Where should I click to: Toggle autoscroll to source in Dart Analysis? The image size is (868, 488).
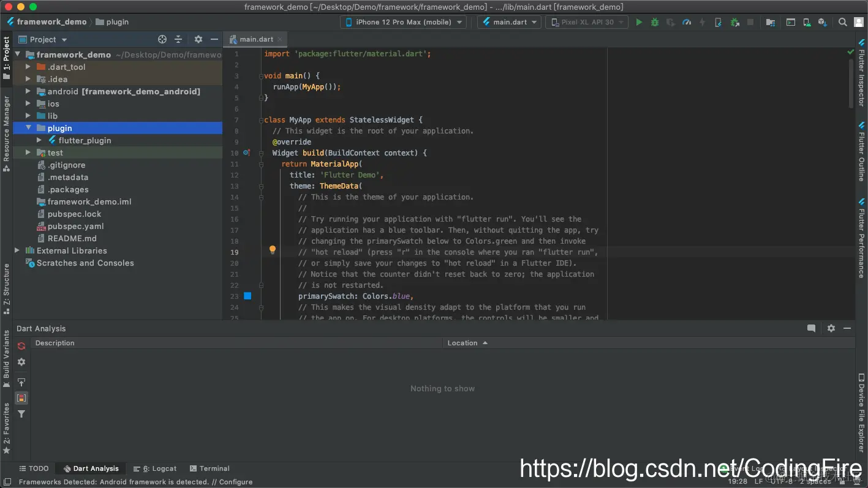tap(21, 382)
